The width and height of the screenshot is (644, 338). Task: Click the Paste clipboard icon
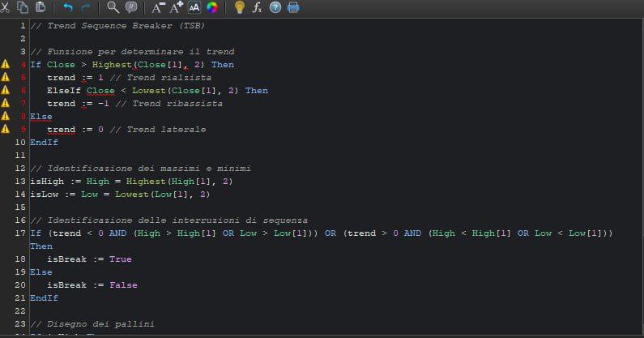[x=41, y=8]
